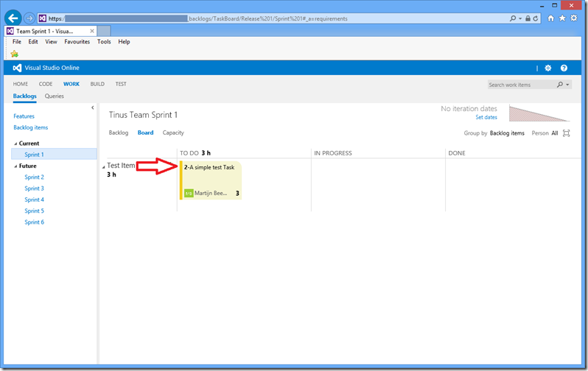Click the work item search magnifier icon
This screenshot has height=371, width=588.
[x=560, y=85]
